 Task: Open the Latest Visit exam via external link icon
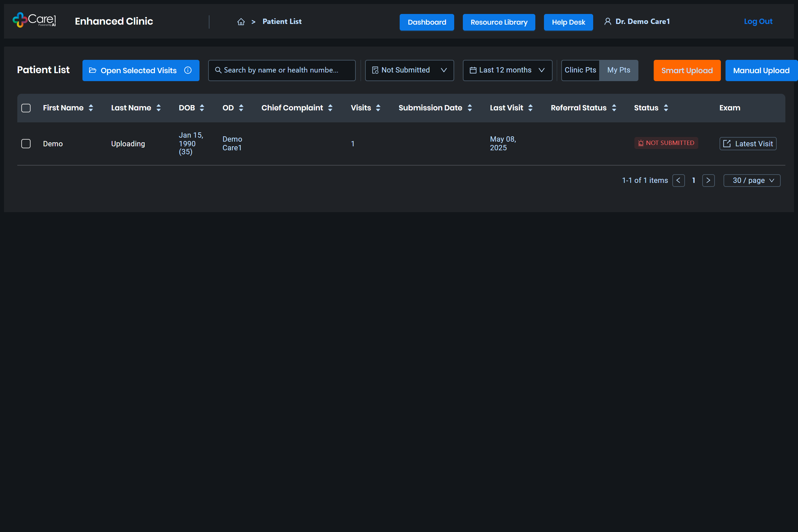[727, 143]
